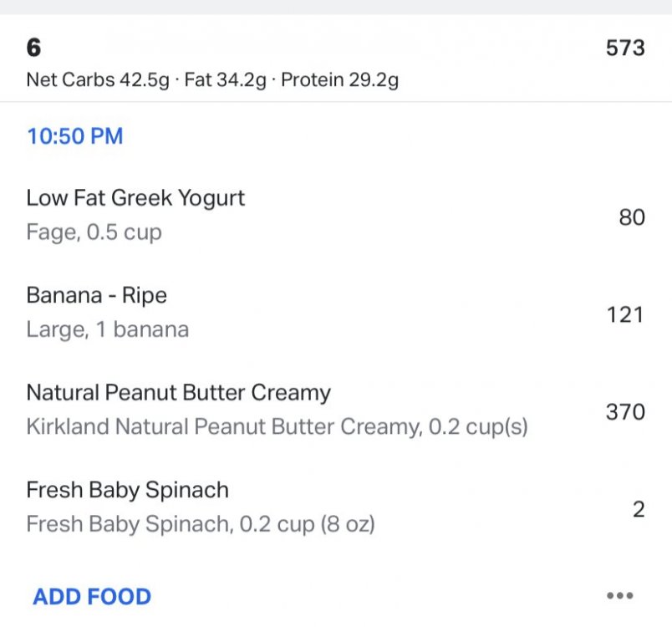Screen dimensions: 672x627
Task: Open the three-dot more options menu
Action: (619, 596)
